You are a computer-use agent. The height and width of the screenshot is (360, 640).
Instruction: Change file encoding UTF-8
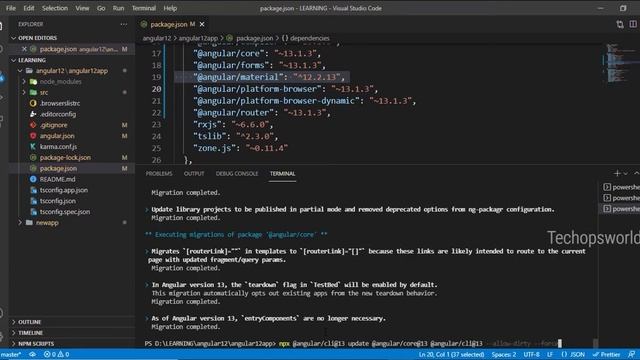[x=531, y=354]
